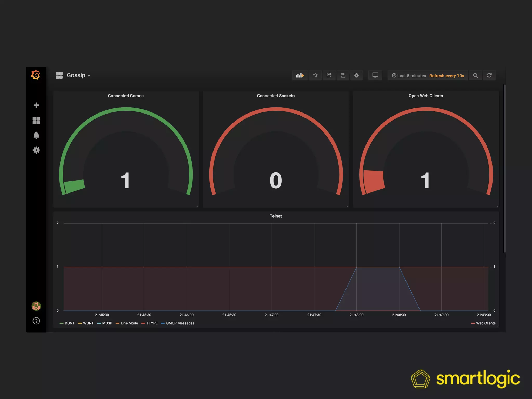532x399 pixels.
Task: Open the Connected Games panel title menu
Action: [126, 96]
